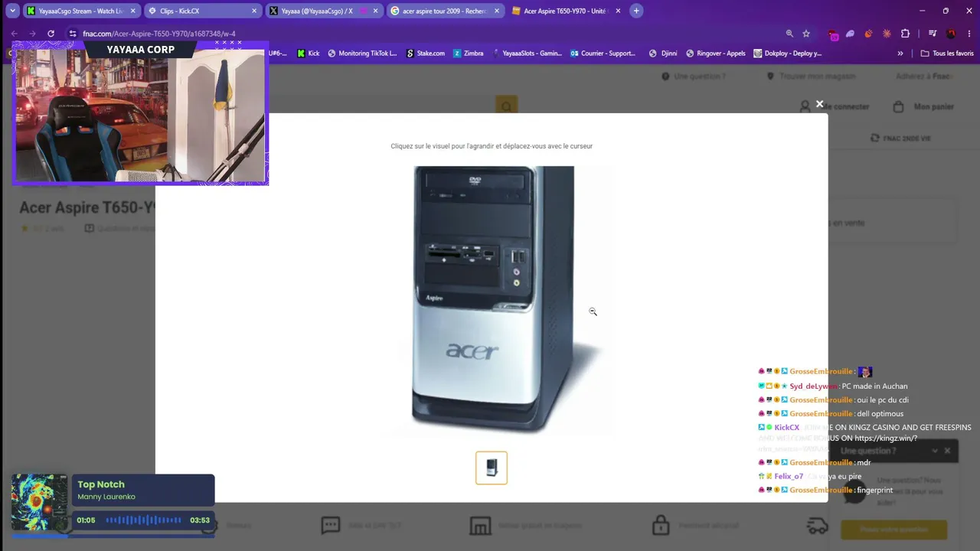This screenshot has height=551, width=980.
Task: Expand the hidden bookmarks chevron
Action: point(900,54)
